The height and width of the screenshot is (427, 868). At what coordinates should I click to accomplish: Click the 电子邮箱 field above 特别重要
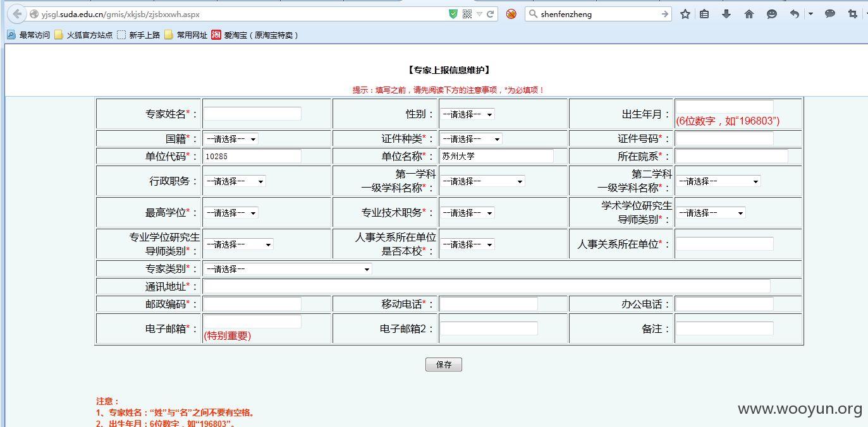coord(252,322)
